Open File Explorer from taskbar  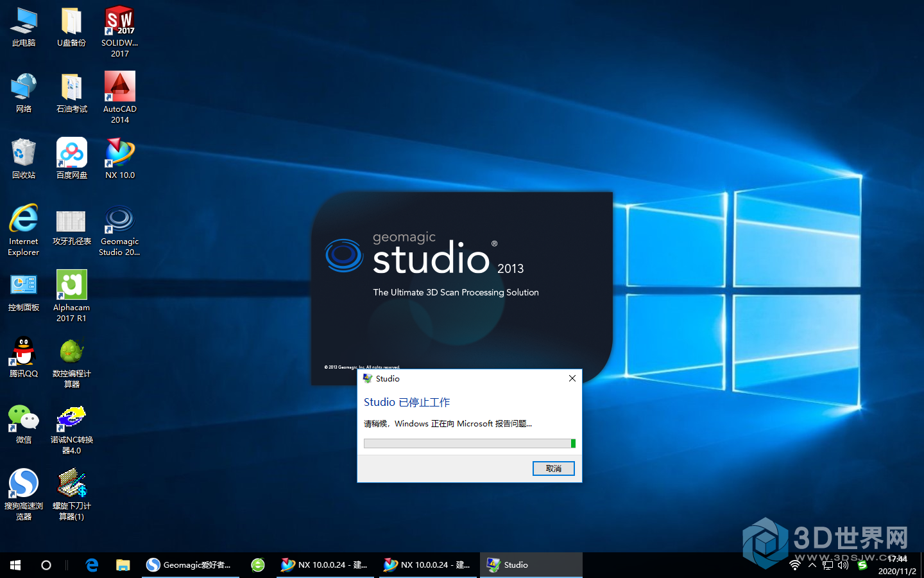pyautogui.click(x=123, y=565)
